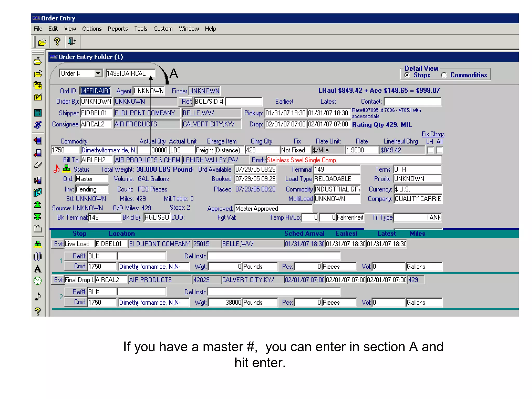Click the yellow question mark help toolbar icon

pyautogui.click(x=57, y=42)
